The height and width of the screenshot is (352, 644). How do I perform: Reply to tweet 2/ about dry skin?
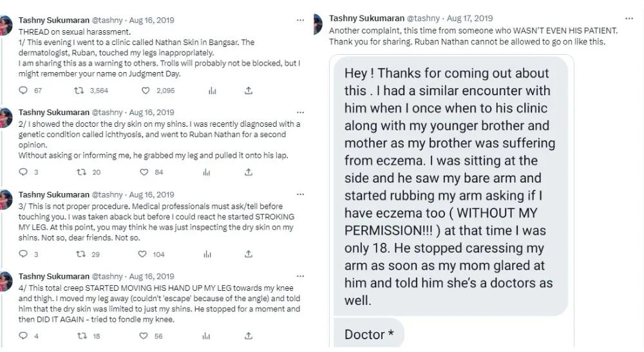point(24,172)
